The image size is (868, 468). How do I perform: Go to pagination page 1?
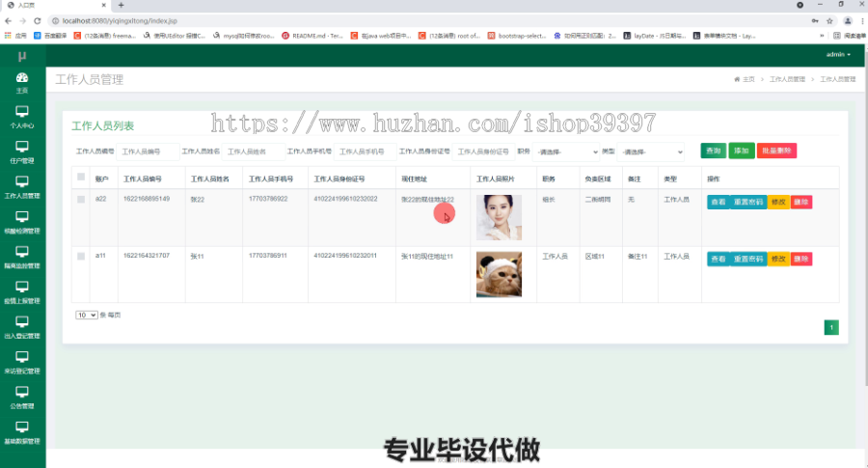831,327
